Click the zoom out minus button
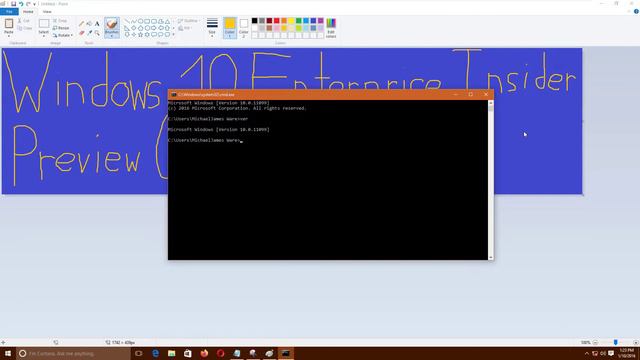Image resolution: width=640 pixels, height=360 pixels. tap(596, 342)
